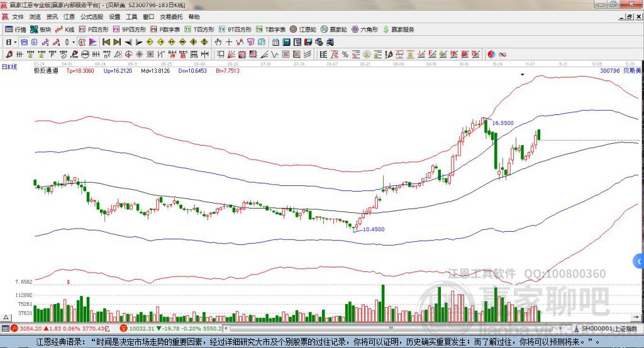The width and height of the screenshot is (644, 348).
Task: Select the red Gann fan lines tool
Action: tap(231, 54)
